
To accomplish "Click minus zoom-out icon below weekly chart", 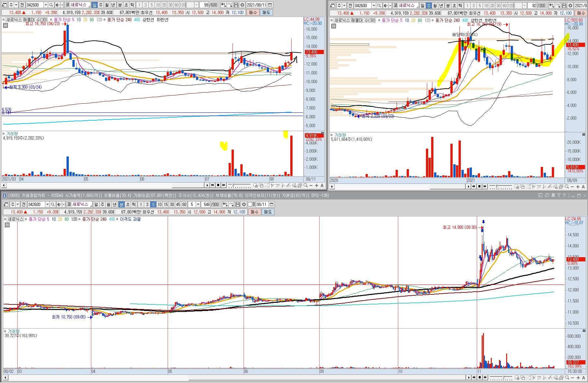I will [572, 187].
